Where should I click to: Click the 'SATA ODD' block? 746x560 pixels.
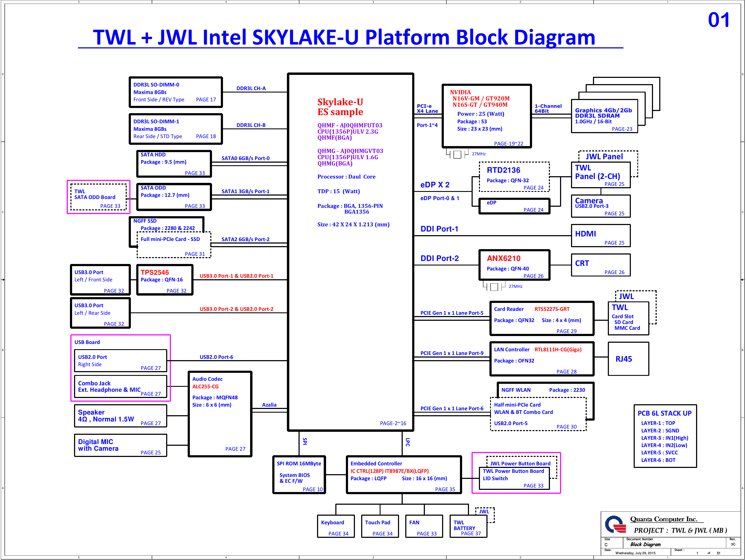pos(174,197)
